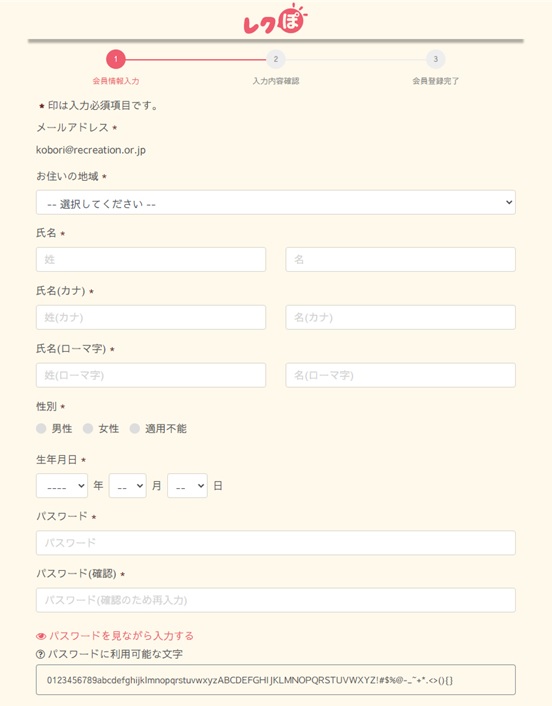
Task: Click the レクぽ logo at top
Action: click(x=276, y=19)
